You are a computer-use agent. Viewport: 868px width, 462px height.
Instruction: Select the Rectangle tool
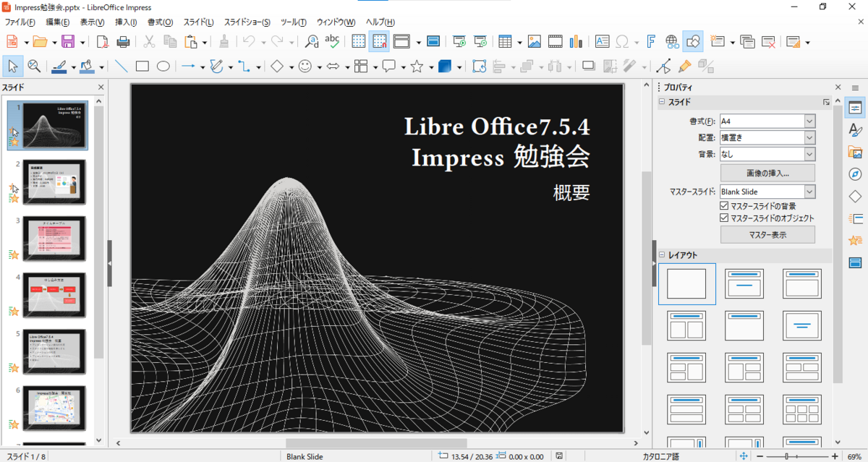[142, 67]
